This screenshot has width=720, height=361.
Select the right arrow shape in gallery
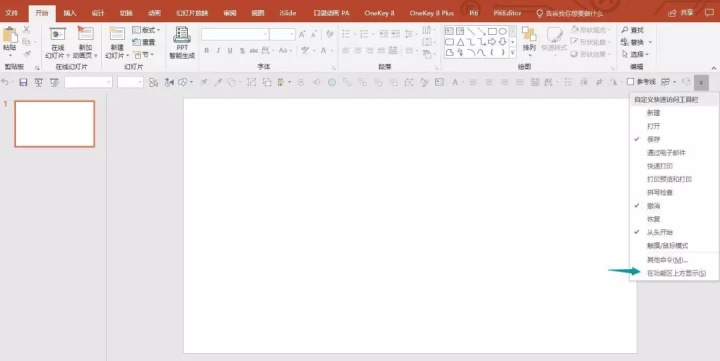(492, 42)
